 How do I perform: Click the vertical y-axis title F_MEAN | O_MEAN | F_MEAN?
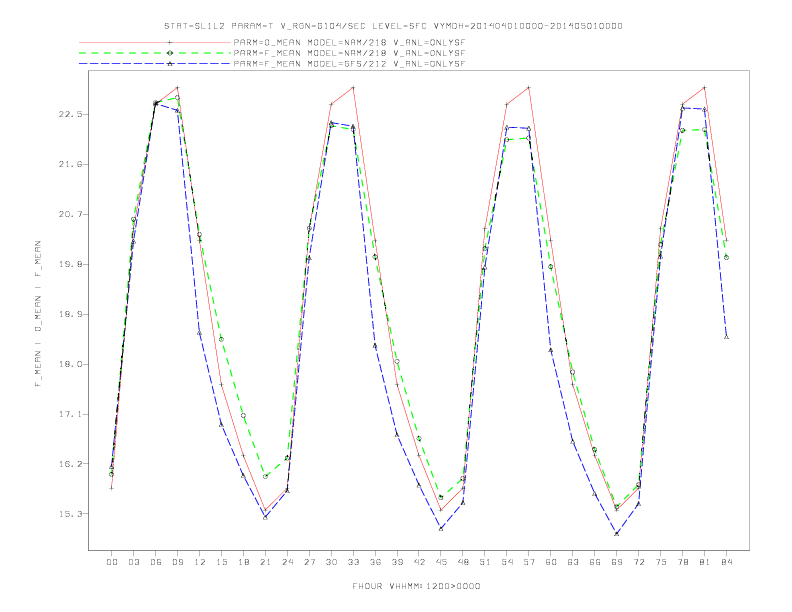click(x=38, y=314)
